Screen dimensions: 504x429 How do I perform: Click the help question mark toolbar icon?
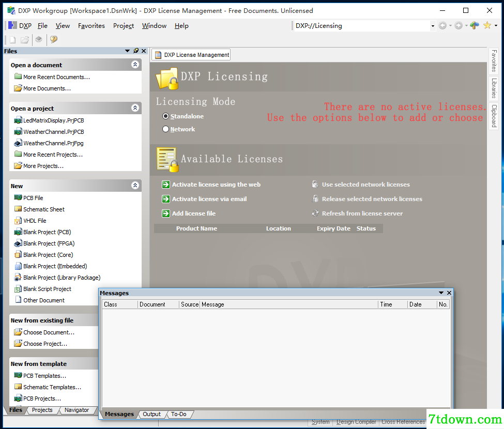coord(54,39)
